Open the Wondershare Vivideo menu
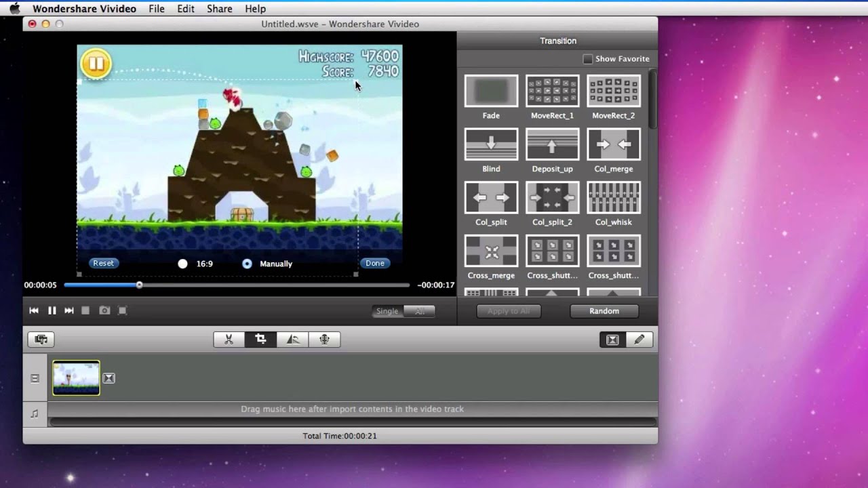This screenshot has width=868, height=488. coord(84,9)
